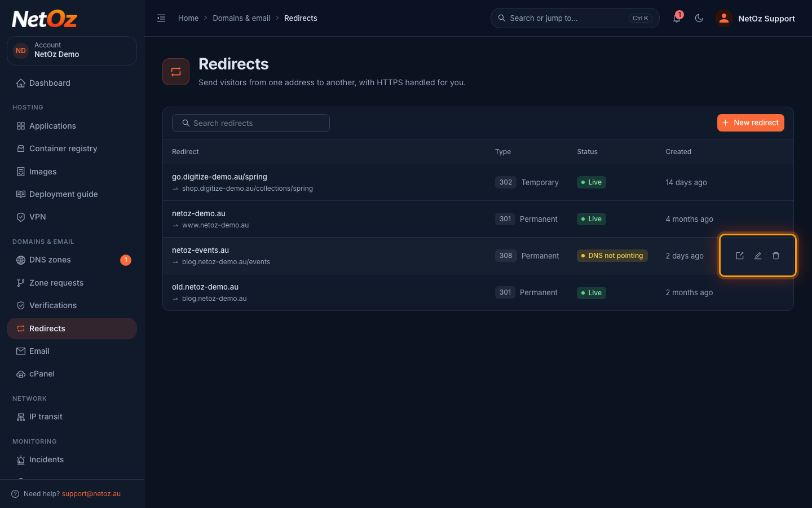Email support@netoz.au link
Image resolution: width=812 pixels, height=508 pixels.
91,494
